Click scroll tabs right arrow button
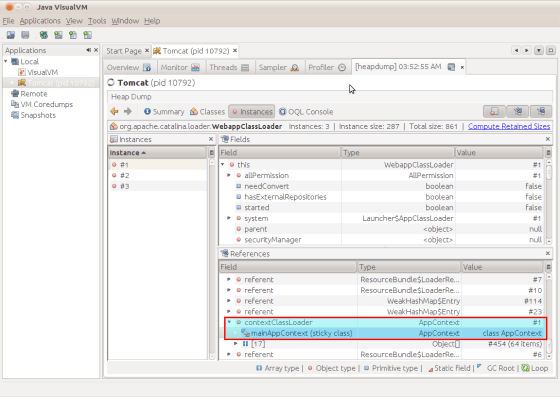Image resolution: width=560 pixels, height=397 pixels. tap(527, 50)
